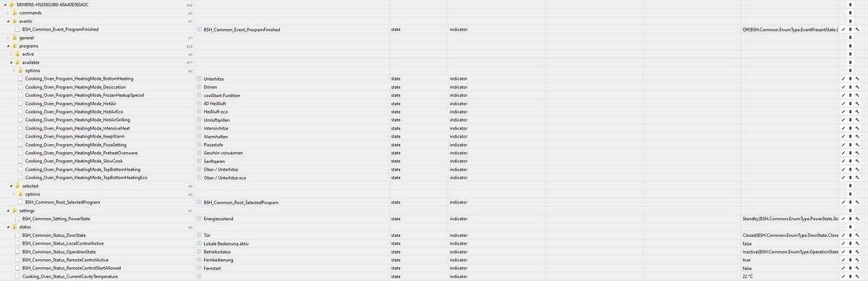Click the 22 °C cavity temperature value
Image resolution: width=868 pixels, height=281 pixels.
(x=748, y=277)
